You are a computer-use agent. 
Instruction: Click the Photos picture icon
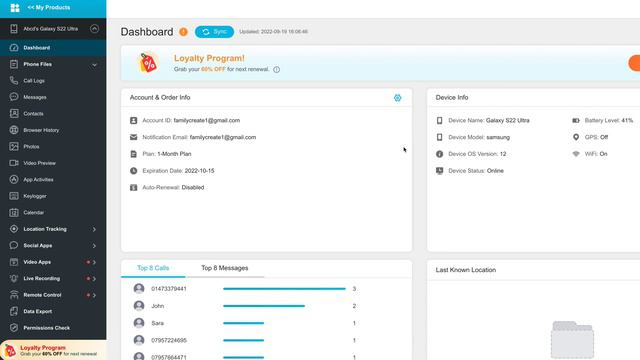(14, 146)
